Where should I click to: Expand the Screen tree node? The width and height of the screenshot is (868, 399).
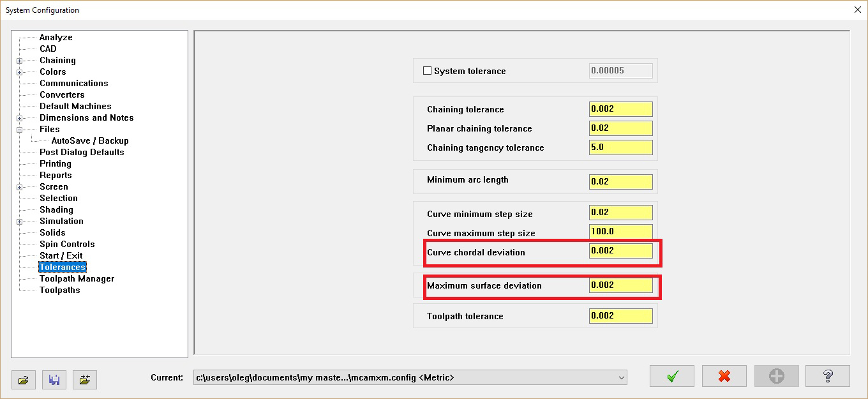20,187
